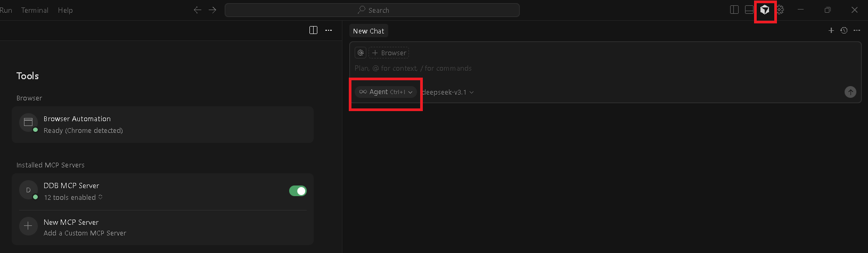Toggle the AI chat pane cube icon

point(765,10)
